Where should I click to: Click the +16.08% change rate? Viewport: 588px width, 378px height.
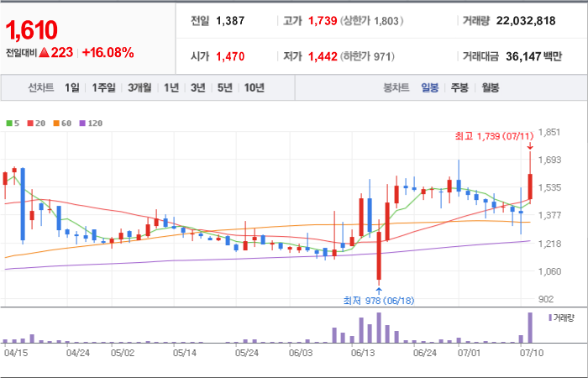click(108, 53)
